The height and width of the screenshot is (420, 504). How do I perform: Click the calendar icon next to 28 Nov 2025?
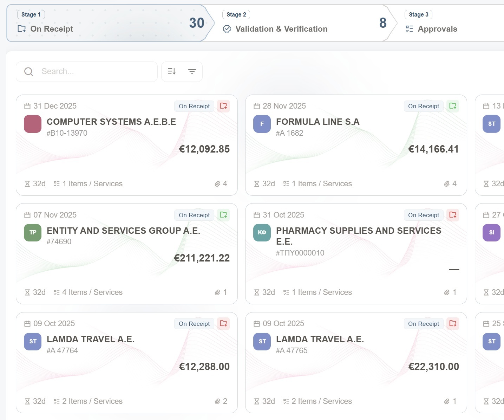[257, 106]
